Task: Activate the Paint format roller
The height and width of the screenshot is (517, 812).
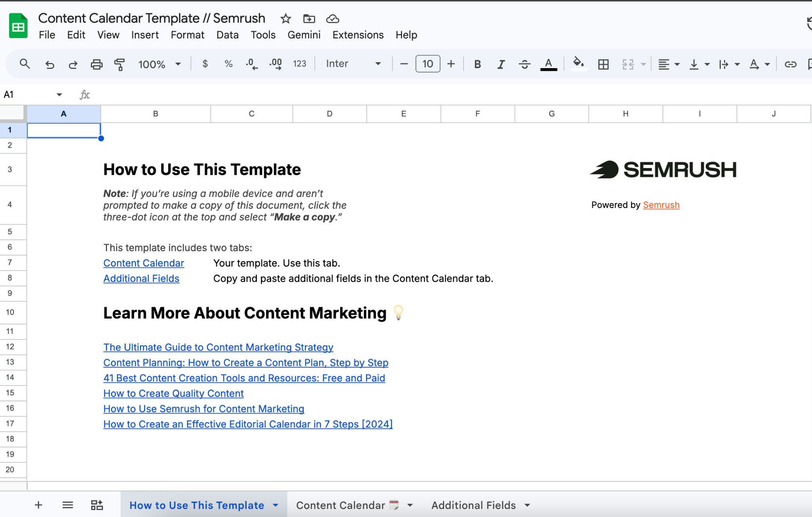Action: pos(119,64)
